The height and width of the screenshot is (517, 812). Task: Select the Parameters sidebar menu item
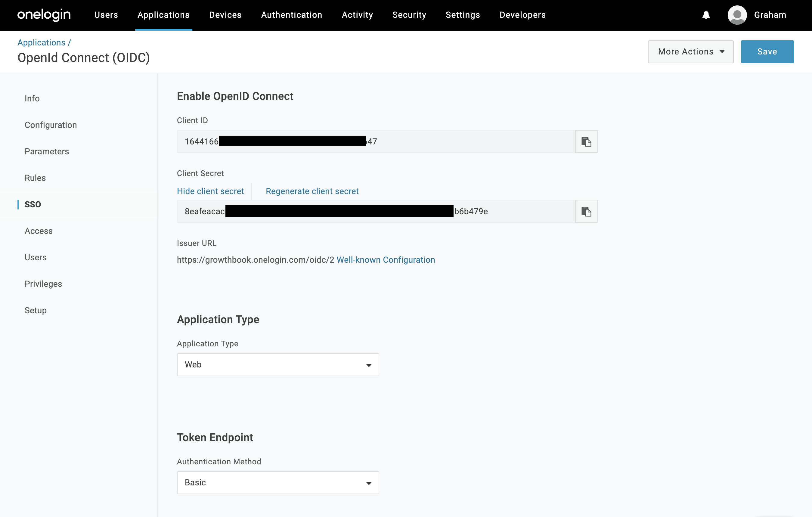[x=47, y=151]
